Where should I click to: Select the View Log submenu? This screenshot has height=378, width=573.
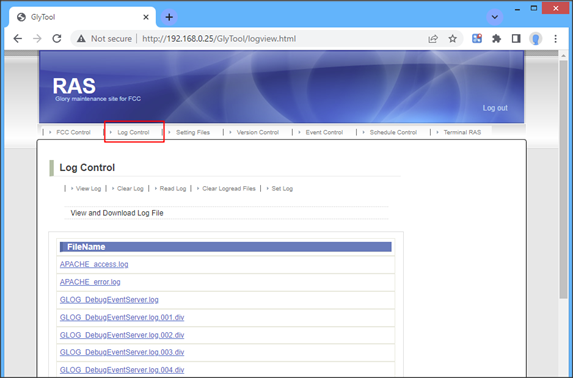coord(88,189)
